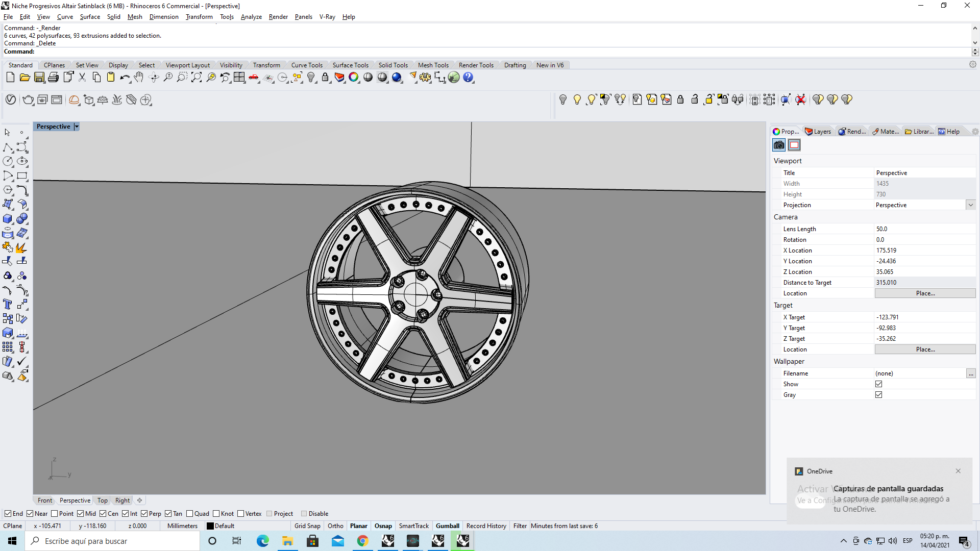Image resolution: width=980 pixels, height=551 pixels.
Task: Toggle the Cen osnap checkbox
Action: point(103,514)
